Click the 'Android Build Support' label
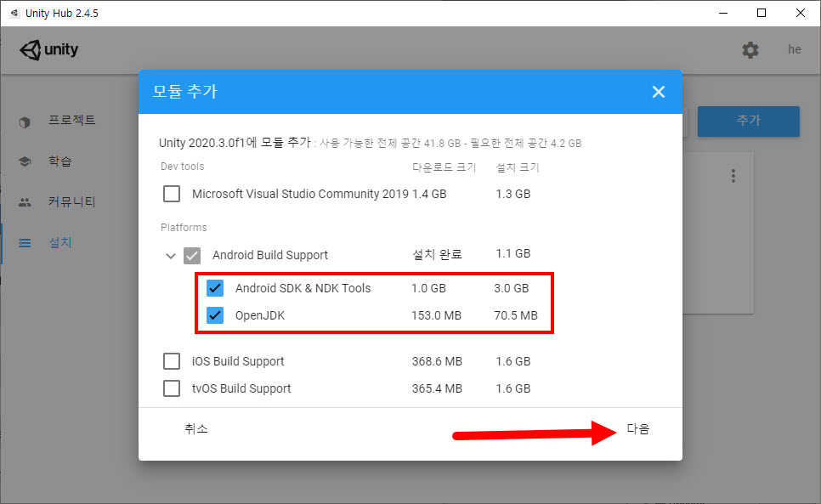The width and height of the screenshot is (821, 504). pos(270,256)
